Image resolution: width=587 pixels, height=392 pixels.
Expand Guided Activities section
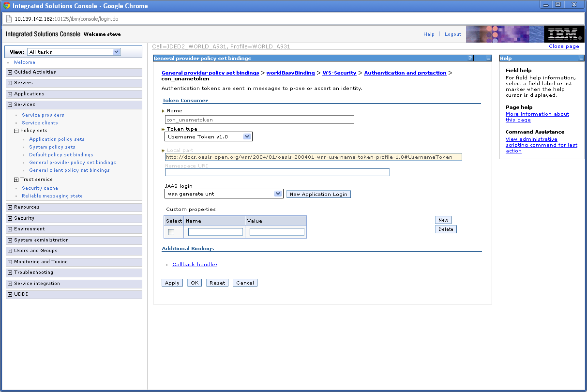point(10,72)
